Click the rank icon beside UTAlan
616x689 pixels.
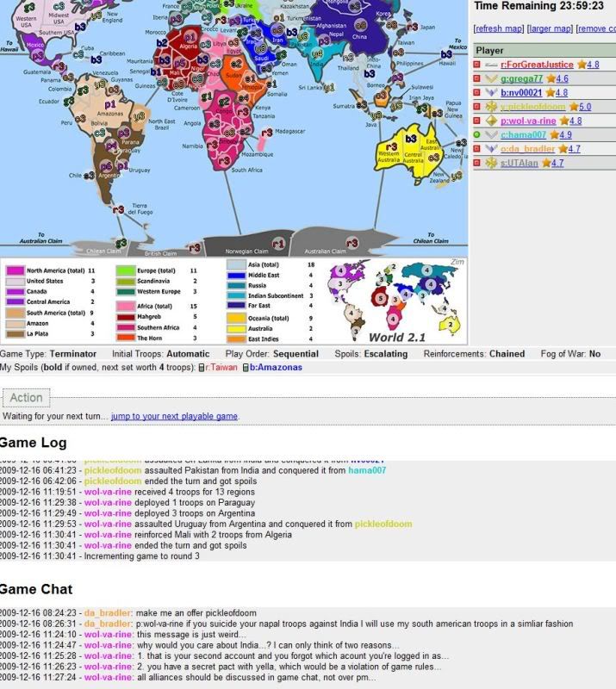491,163
